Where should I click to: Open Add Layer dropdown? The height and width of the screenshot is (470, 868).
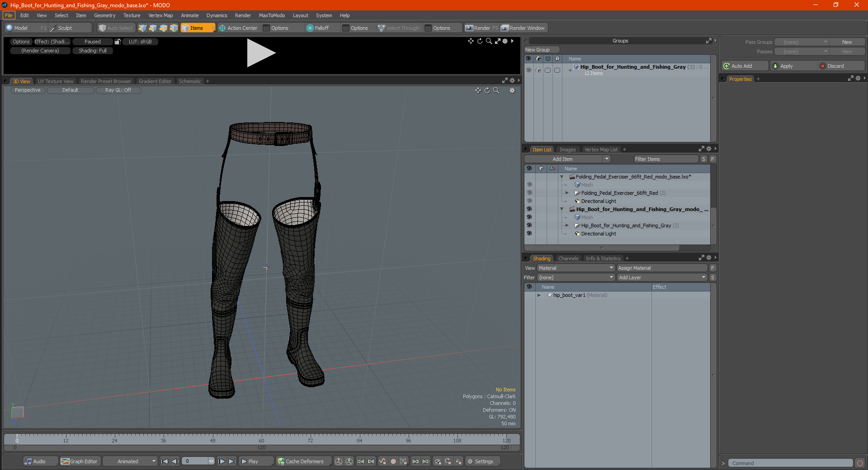pos(662,277)
